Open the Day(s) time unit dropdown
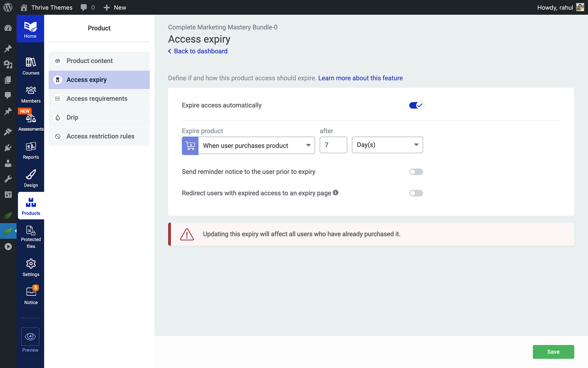Image resolution: width=588 pixels, height=368 pixels. click(x=387, y=145)
